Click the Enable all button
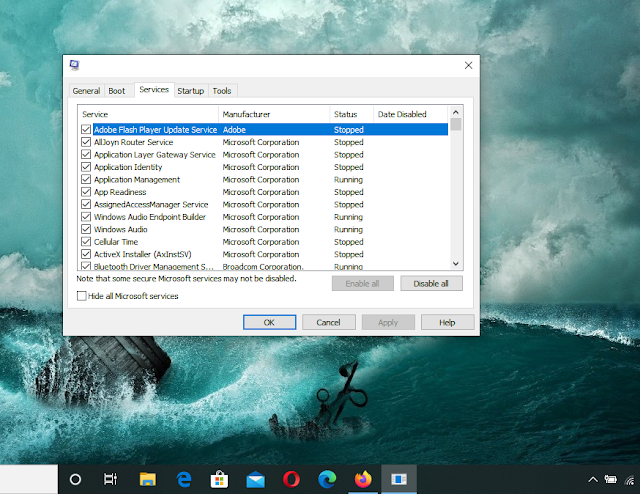Viewport: 640px width, 494px height. 362,283
